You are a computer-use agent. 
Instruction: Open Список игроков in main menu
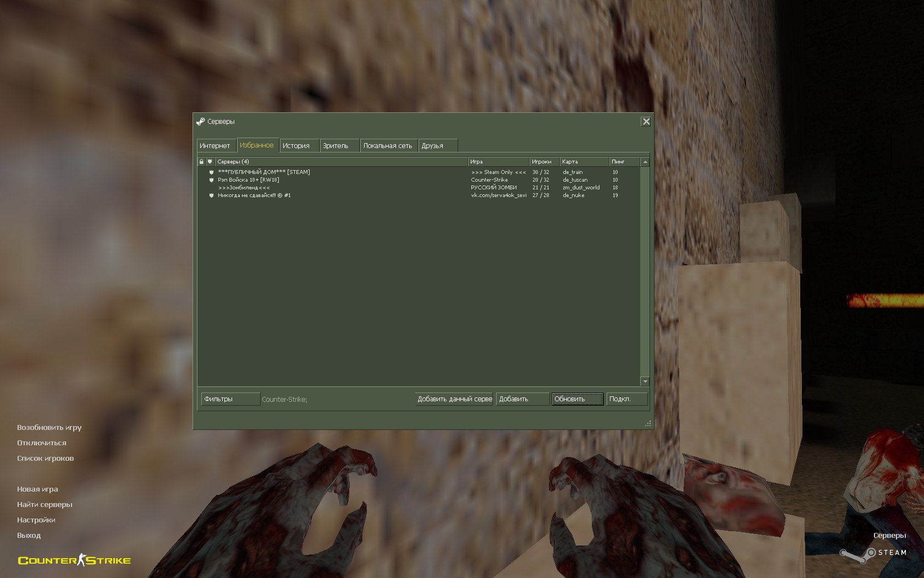[46, 459]
